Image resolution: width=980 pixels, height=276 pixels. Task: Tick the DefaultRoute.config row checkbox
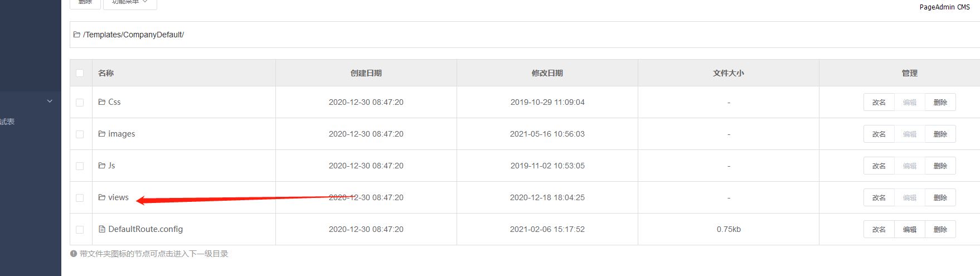pos(80,230)
